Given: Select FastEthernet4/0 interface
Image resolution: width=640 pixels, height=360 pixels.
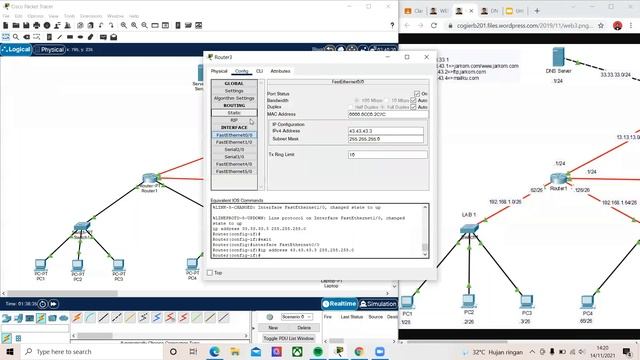Looking at the screenshot, I should point(234,164).
